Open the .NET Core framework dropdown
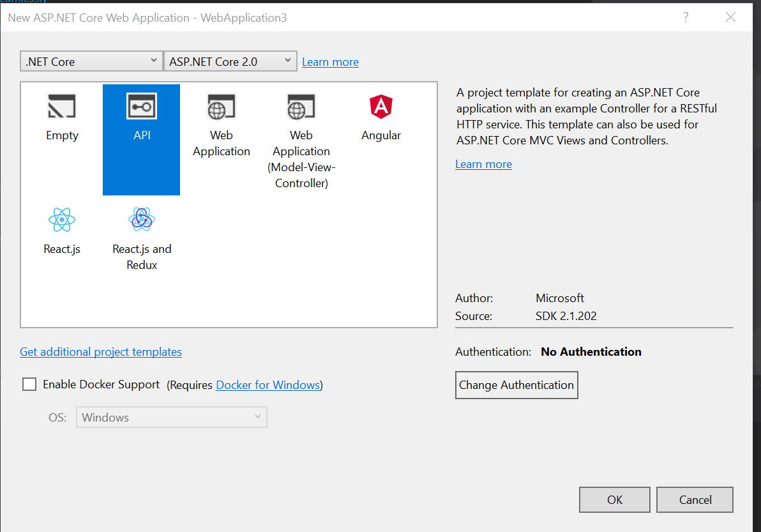The width and height of the screenshot is (761, 532). point(91,60)
